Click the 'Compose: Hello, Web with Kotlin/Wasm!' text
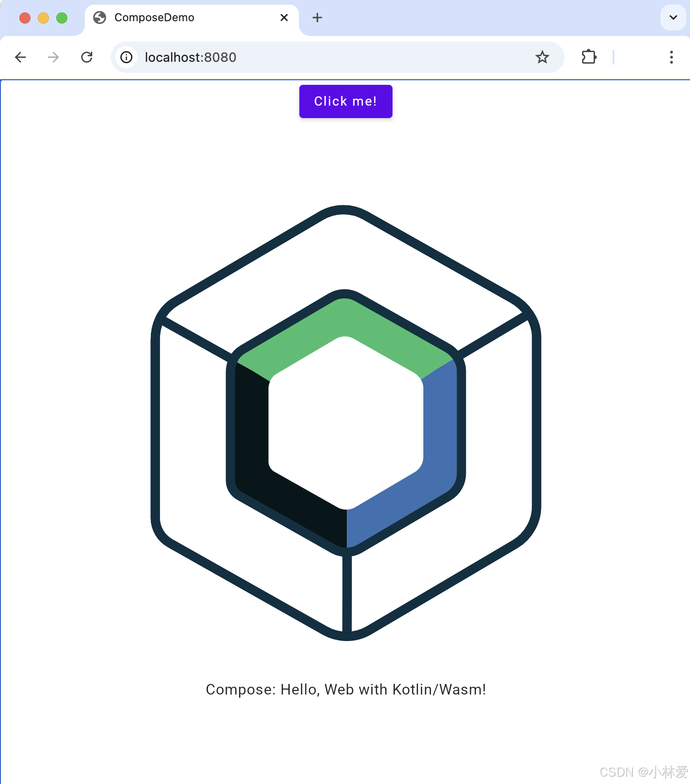The image size is (690, 784). [346, 689]
